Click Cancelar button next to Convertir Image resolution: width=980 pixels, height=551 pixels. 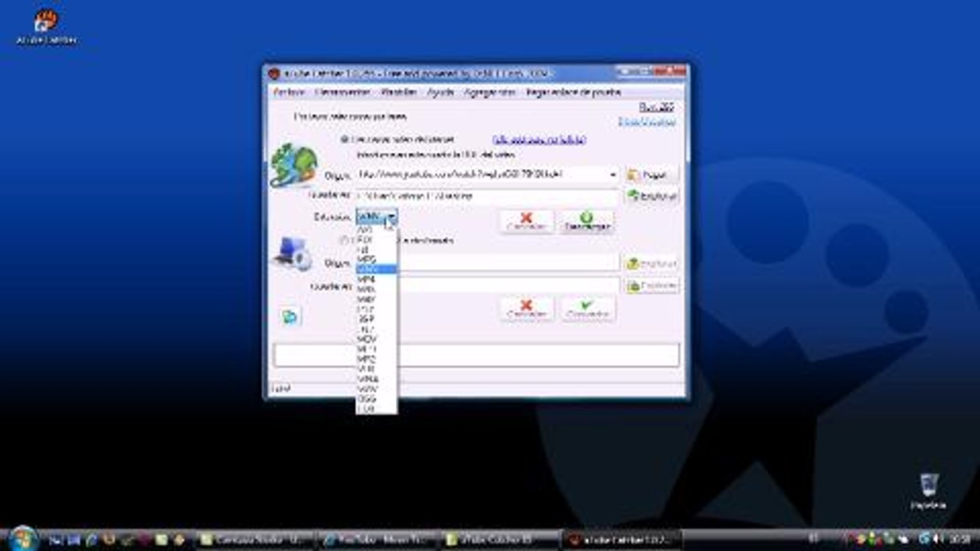coord(527,309)
